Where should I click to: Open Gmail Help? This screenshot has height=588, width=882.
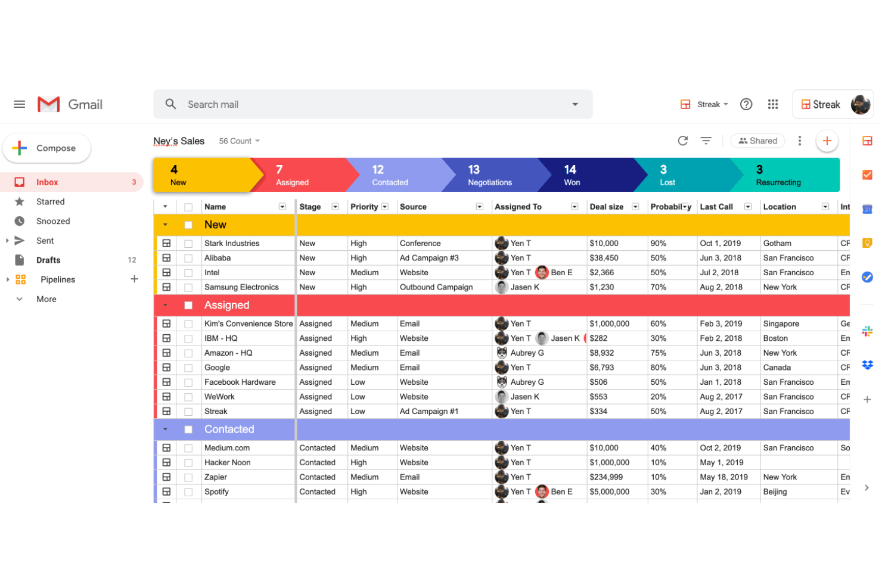(x=746, y=104)
